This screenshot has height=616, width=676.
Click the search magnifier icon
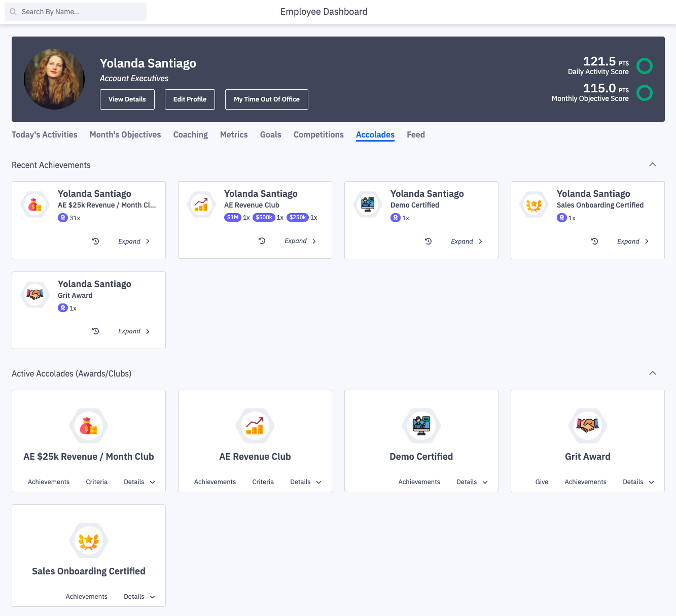pyautogui.click(x=13, y=11)
